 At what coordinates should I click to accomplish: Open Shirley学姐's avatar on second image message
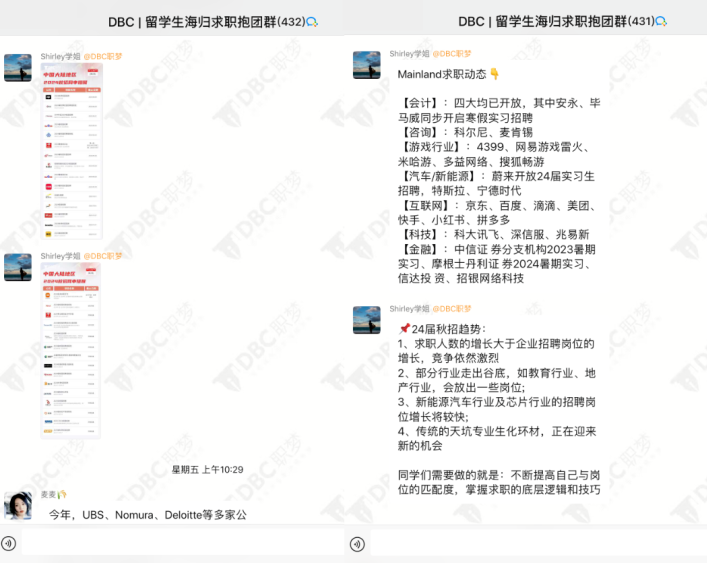click(17, 267)
